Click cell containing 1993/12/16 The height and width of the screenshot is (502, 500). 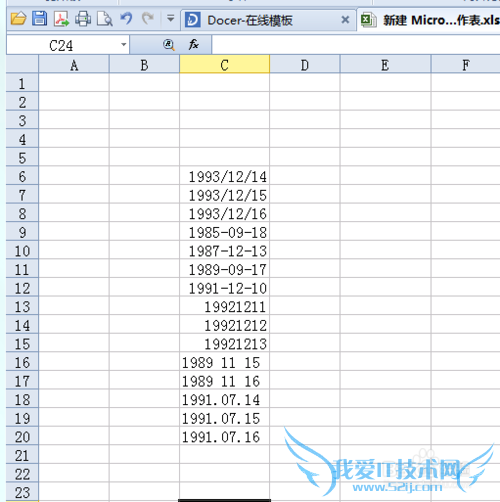pyautogui.click(x=225, y=213)
